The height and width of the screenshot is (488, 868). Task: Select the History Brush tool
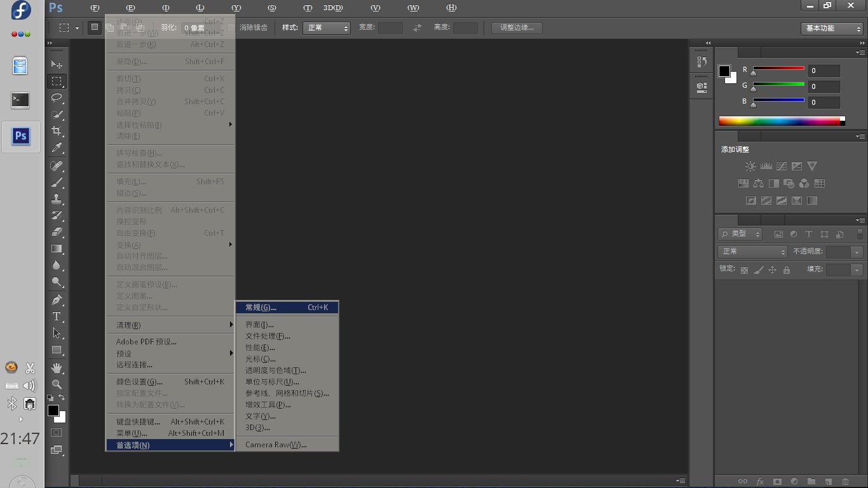tap(57, 215)
